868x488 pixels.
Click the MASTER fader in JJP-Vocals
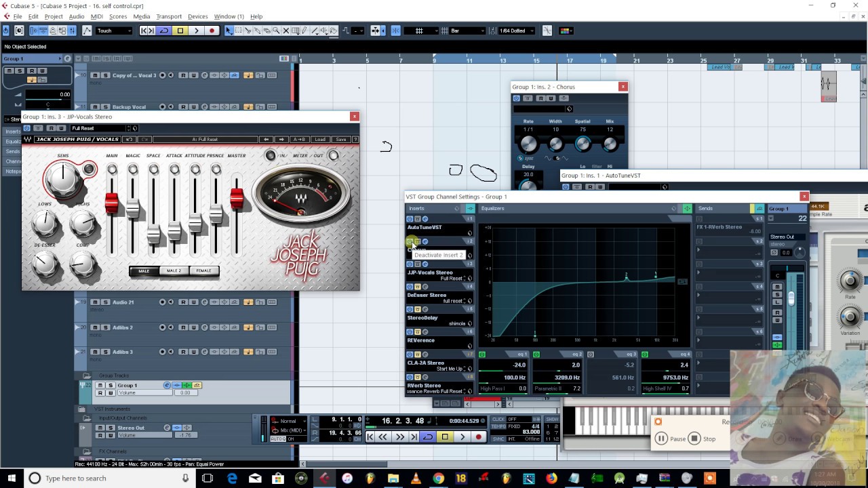click(237, 198)
